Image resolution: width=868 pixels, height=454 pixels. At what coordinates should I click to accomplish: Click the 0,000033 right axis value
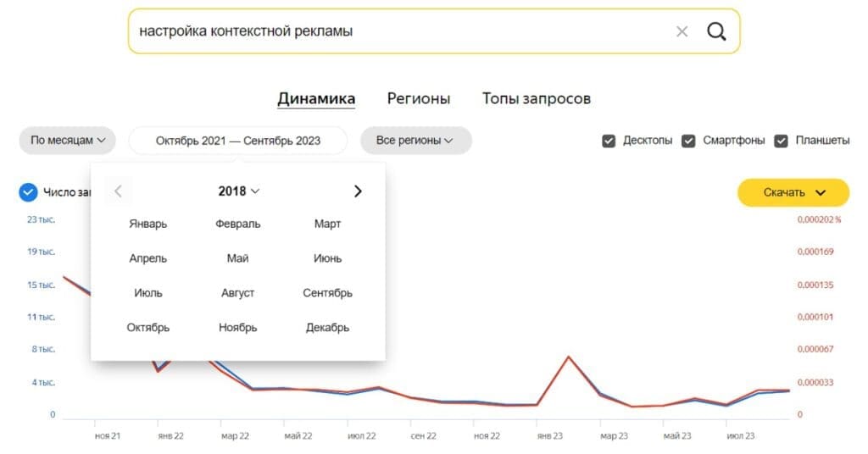[815, 382]
